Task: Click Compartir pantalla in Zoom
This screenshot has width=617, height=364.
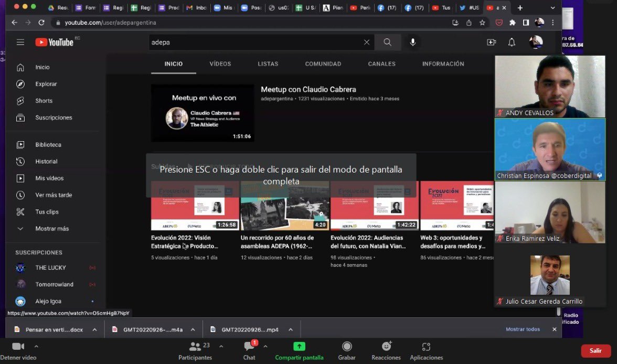Action: tap(299, 350)
